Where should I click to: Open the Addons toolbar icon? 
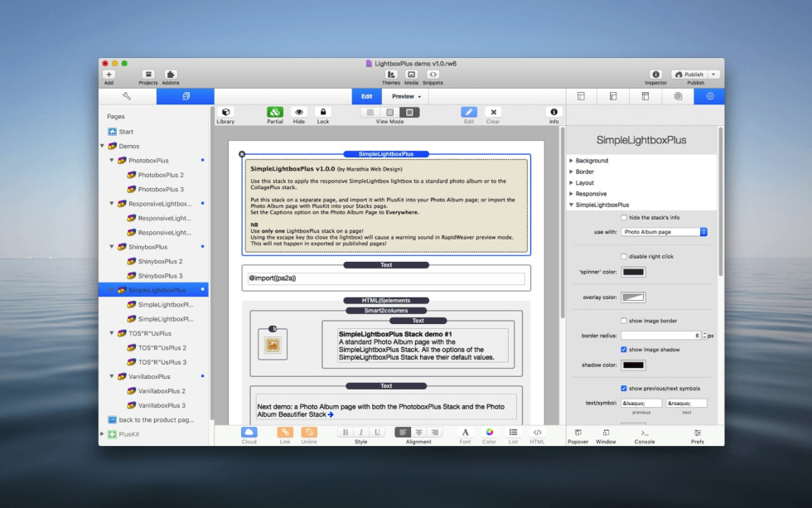pyautogui.click(x=171, y=75)
